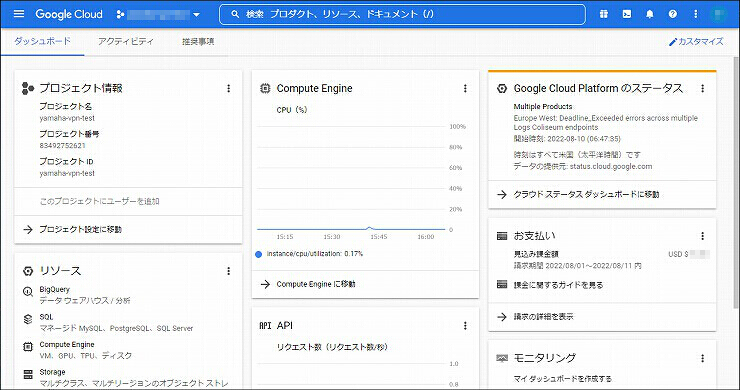Screen dimensions: 740x390
Task: Click the search products and resources field
Action: point(402,14)
